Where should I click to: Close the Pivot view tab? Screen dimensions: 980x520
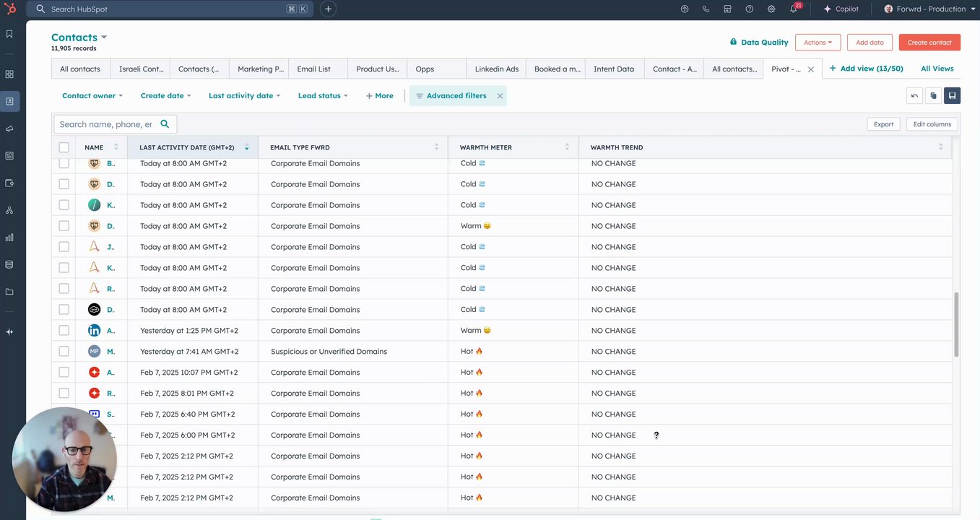point(810,69)
